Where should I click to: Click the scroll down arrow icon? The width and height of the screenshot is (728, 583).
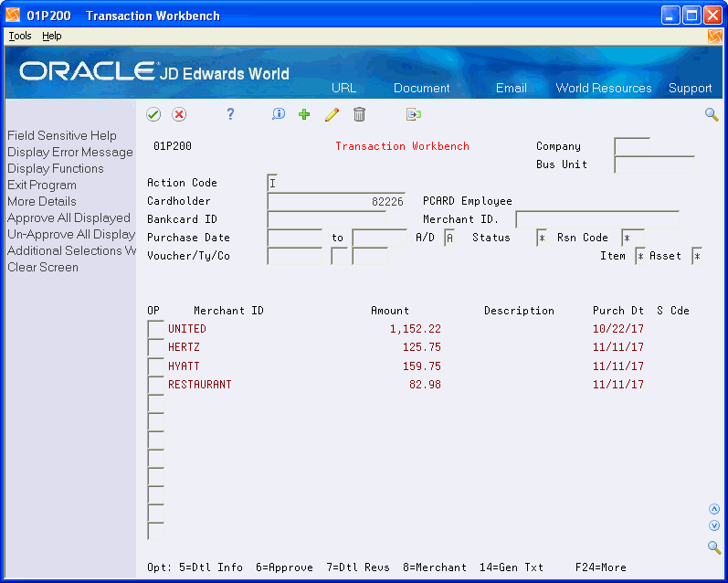click(x=714, y=525)
